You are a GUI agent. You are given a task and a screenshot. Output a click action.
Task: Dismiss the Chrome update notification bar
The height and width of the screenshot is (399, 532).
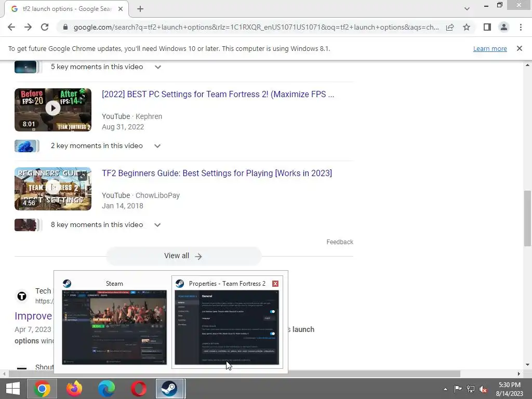coord(520,48)
